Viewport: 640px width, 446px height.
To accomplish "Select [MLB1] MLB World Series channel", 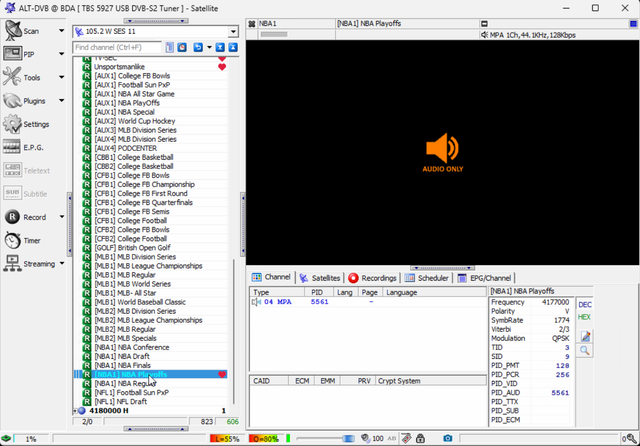I will click(133, 284).
